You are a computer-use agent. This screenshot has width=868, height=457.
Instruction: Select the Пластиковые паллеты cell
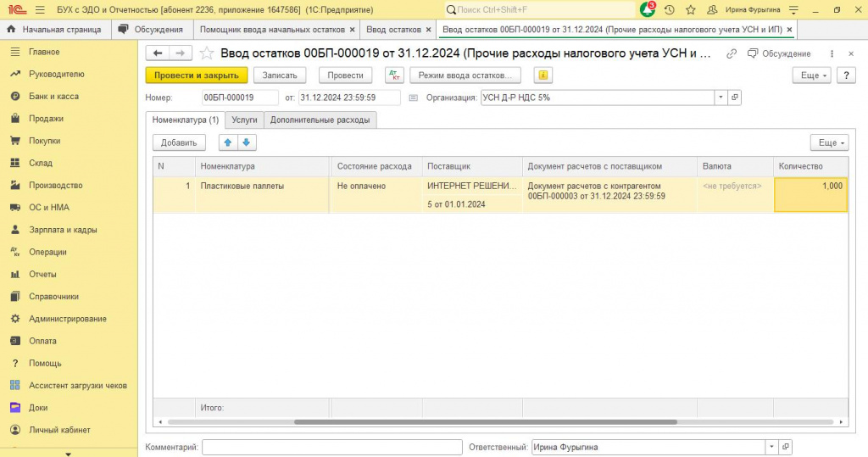[262, 195]
